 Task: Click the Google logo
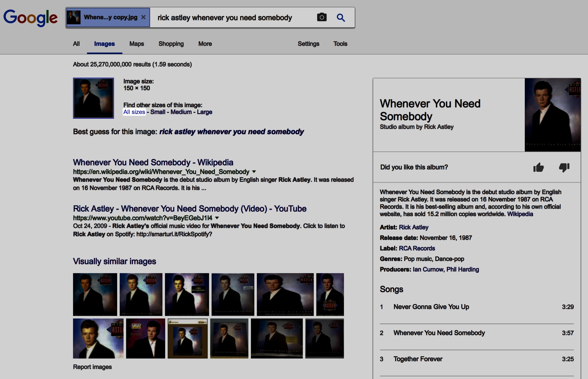pos(30,18)
